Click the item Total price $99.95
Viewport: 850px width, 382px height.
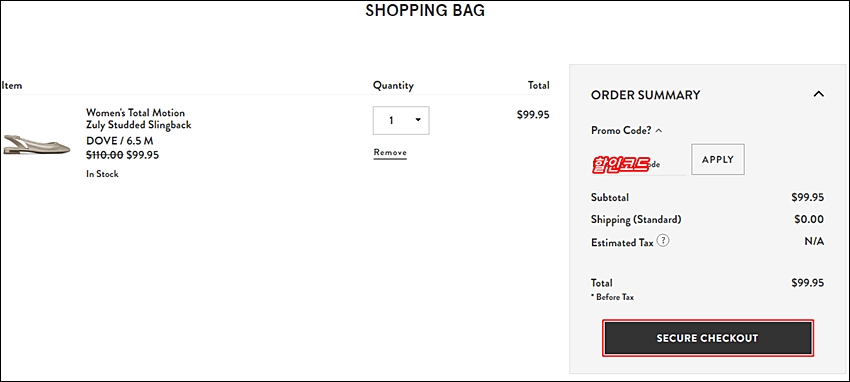(533, 114)
